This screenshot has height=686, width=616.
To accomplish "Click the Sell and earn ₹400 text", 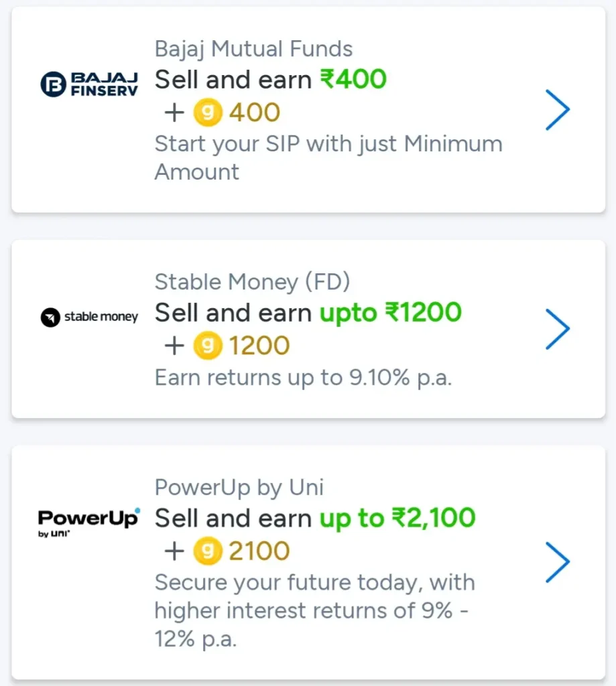I will point(270,80).
